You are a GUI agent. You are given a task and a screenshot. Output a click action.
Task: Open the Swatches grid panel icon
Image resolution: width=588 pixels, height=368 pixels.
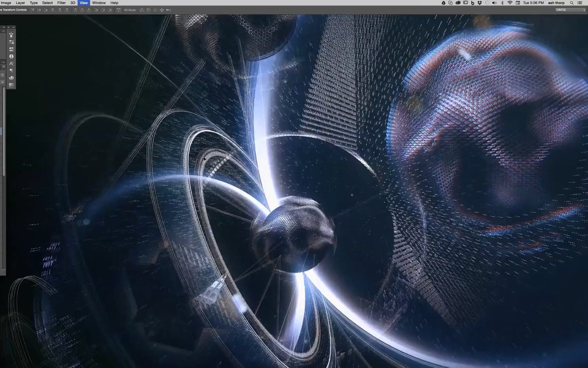(x=11, y=85)
